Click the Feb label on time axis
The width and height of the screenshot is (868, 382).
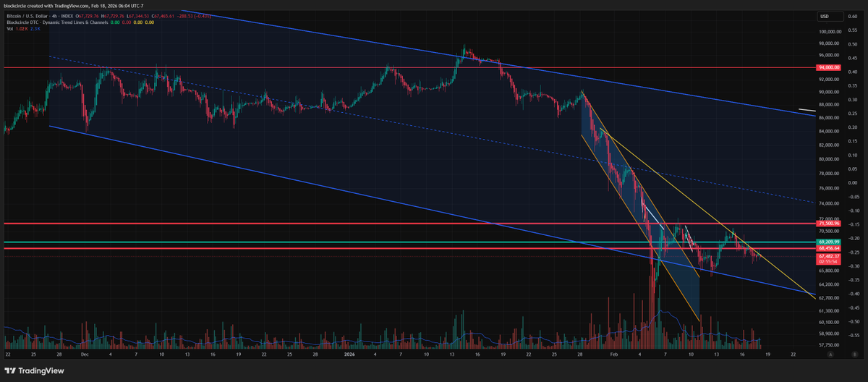615,355
